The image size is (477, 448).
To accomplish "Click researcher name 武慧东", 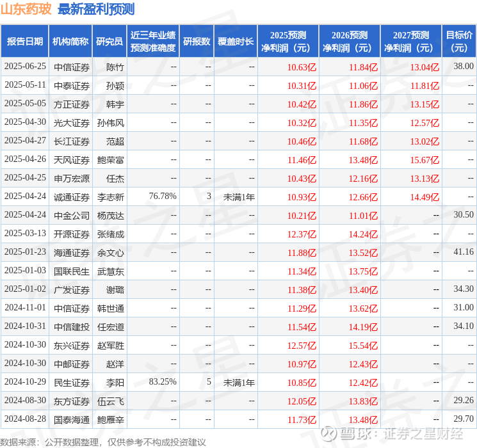I will 110,271.
